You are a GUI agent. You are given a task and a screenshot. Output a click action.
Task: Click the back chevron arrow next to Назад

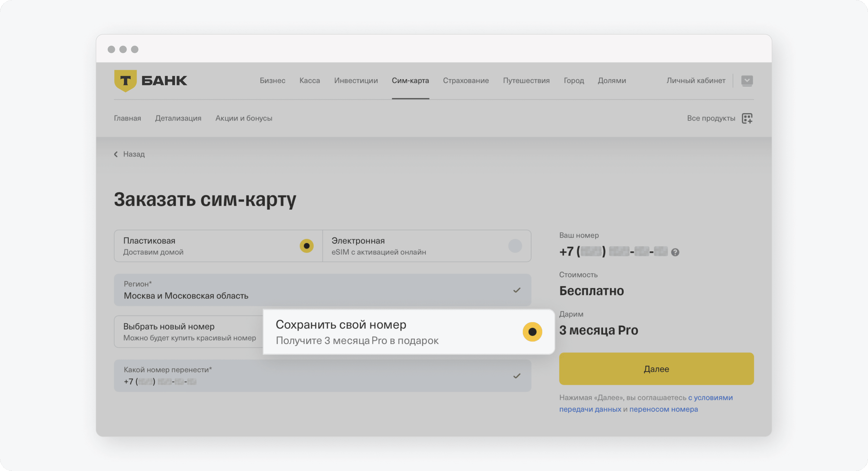click(x=116, y=154)
